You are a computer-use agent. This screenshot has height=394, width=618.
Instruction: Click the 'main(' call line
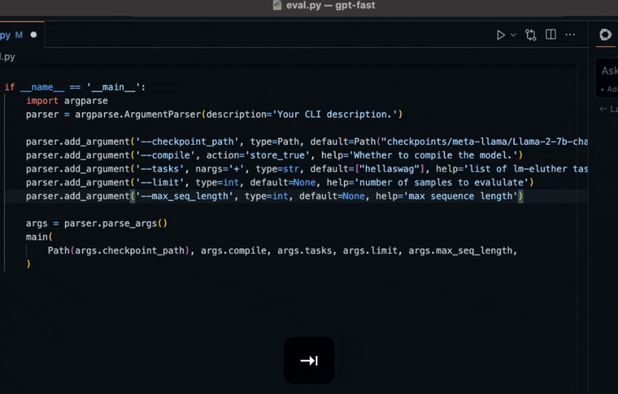[39, 237]
